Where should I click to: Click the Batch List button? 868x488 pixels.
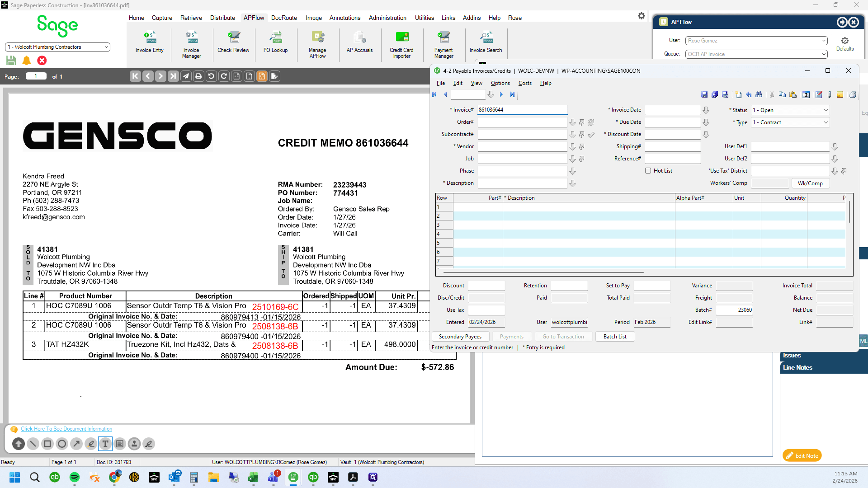[615, 337]
